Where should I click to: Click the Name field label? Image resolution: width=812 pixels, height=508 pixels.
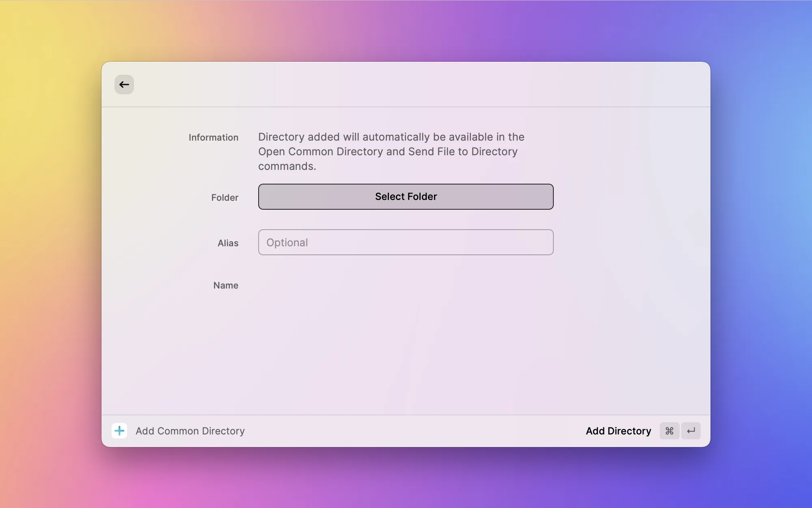click(x=226, y=285)
